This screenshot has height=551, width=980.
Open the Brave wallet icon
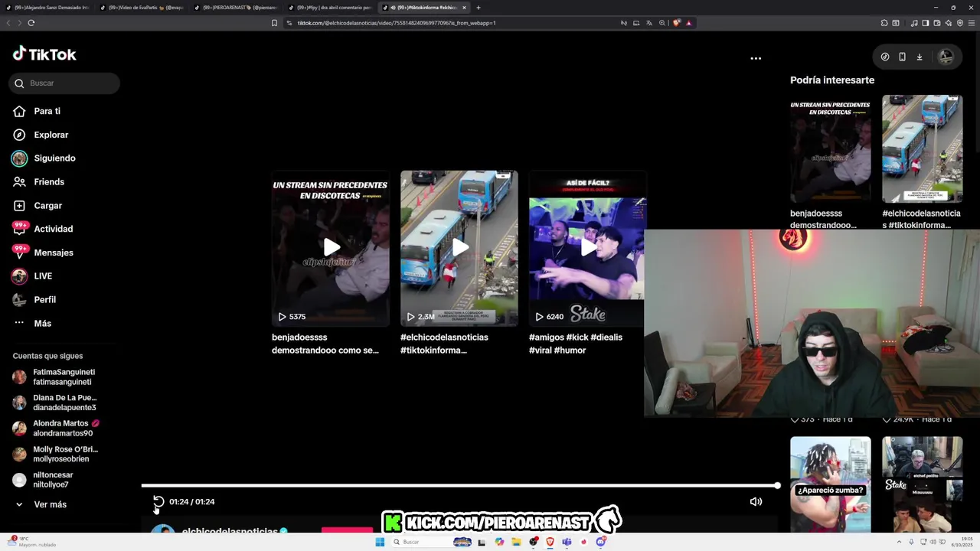point(937,23)
